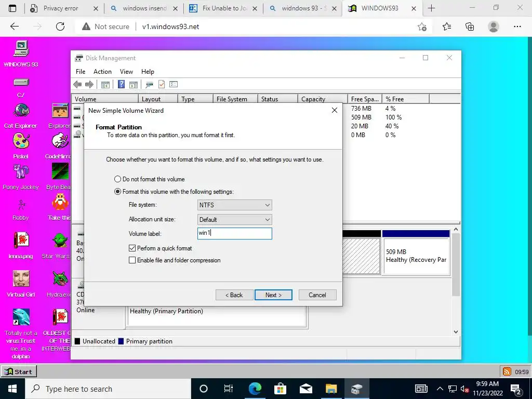Switch to windows insend search tab

coord(143,8)
